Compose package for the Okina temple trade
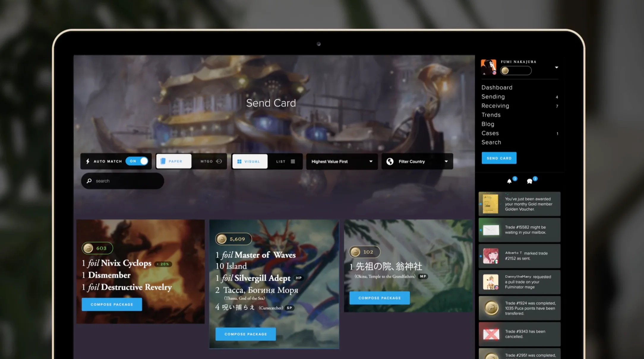This screenshot has height=359, width=644. pyautogui.click(x=380, y=298)
